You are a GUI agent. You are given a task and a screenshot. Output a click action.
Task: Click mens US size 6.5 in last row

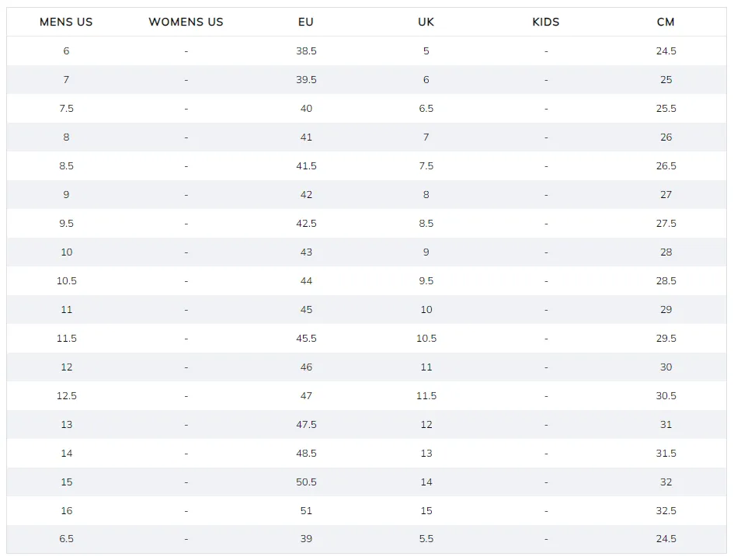pos(67,539)
